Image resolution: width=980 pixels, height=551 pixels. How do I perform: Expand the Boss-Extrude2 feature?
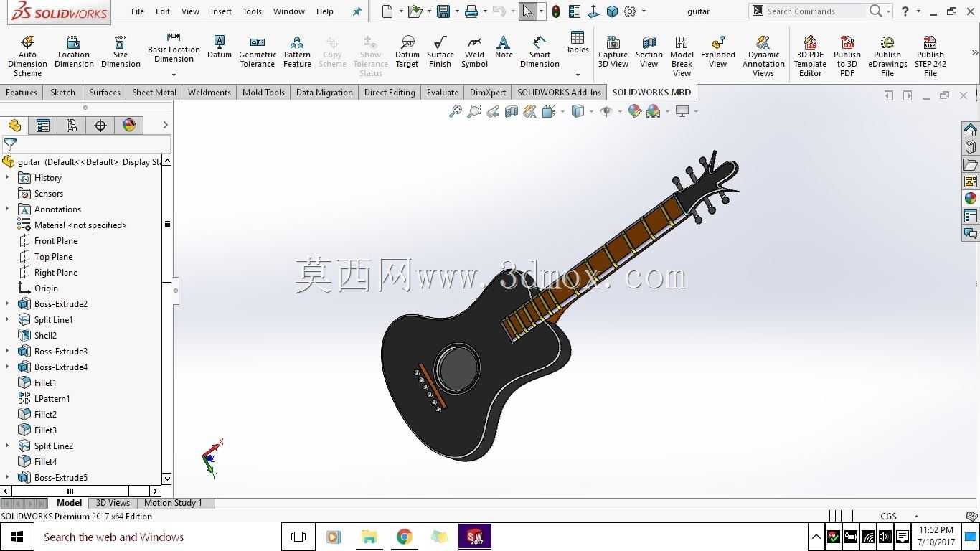(x=7, y=303)
